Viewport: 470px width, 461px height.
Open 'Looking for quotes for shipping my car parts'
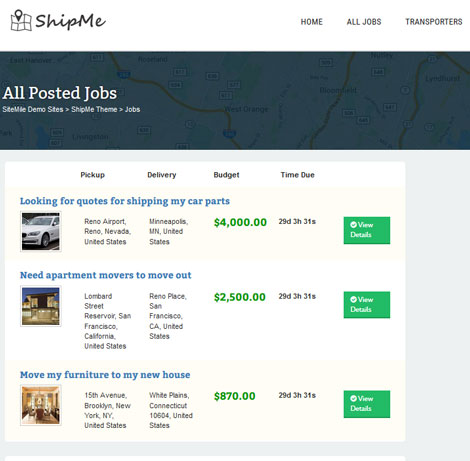(125, 201)
